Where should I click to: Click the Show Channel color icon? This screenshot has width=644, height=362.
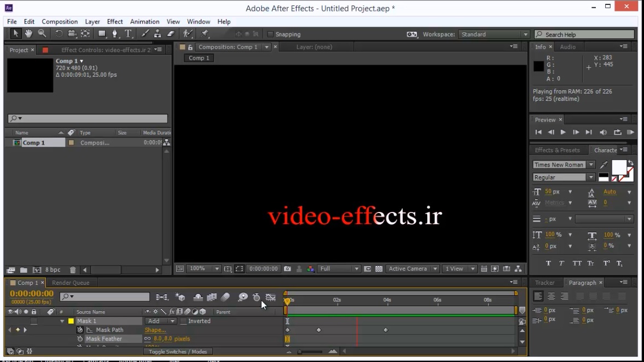tap(310, 269)
